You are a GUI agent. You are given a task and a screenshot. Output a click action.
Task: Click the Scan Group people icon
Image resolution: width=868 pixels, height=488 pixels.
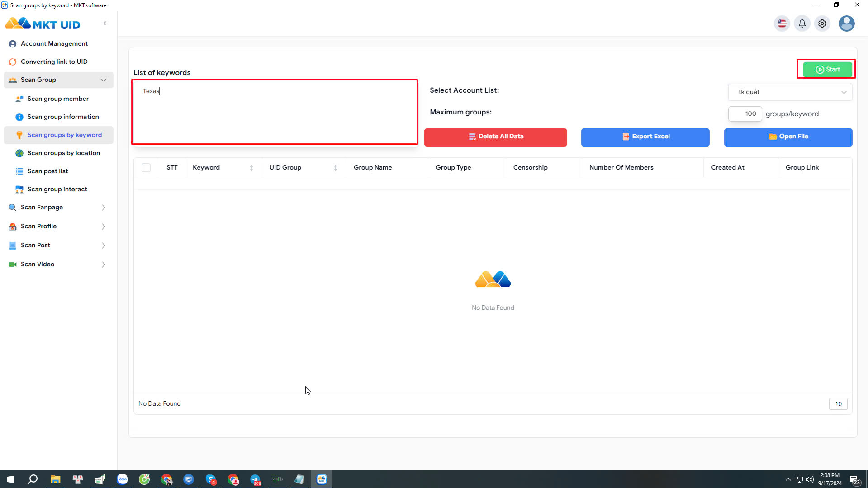pyautogui.click(x=13, y=80)
